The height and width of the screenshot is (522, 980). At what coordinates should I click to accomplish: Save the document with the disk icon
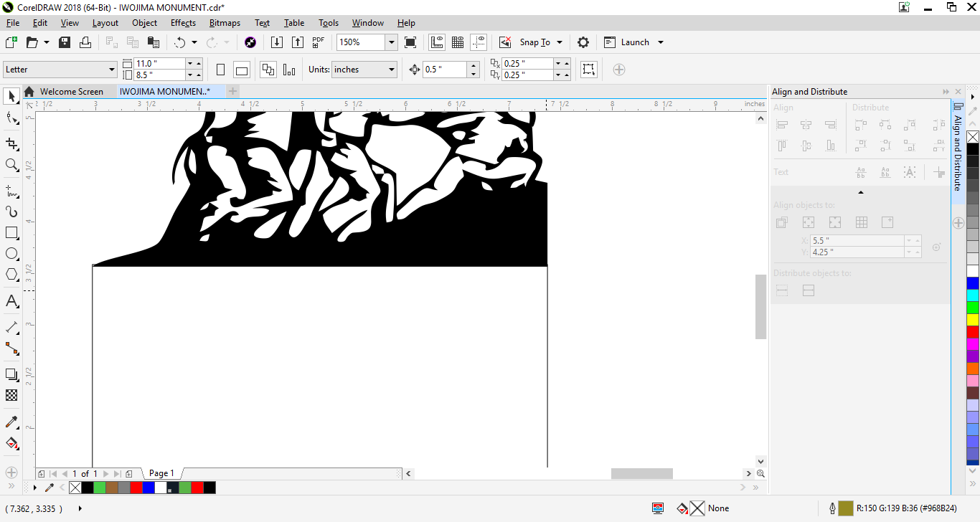click(x=65, y=42)
